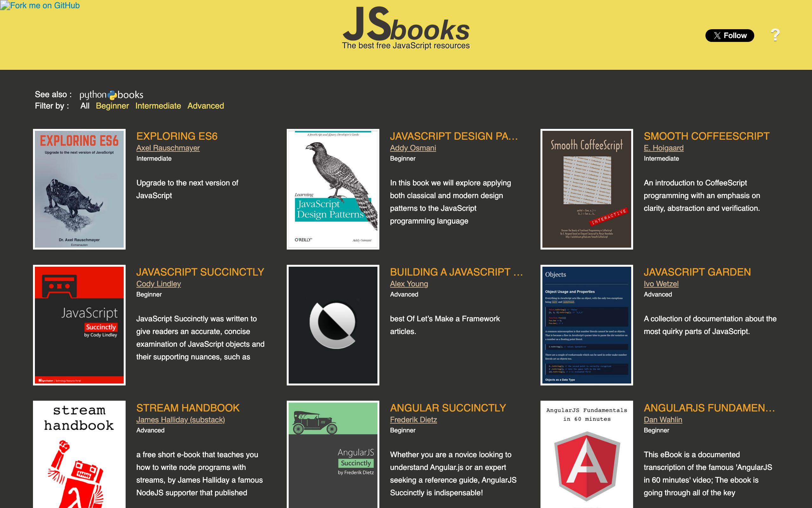The height and width of the screenshot is (508, 812).
Task: Open the Exploring ES6 cover thumbnail
Action: click(79, 189)
